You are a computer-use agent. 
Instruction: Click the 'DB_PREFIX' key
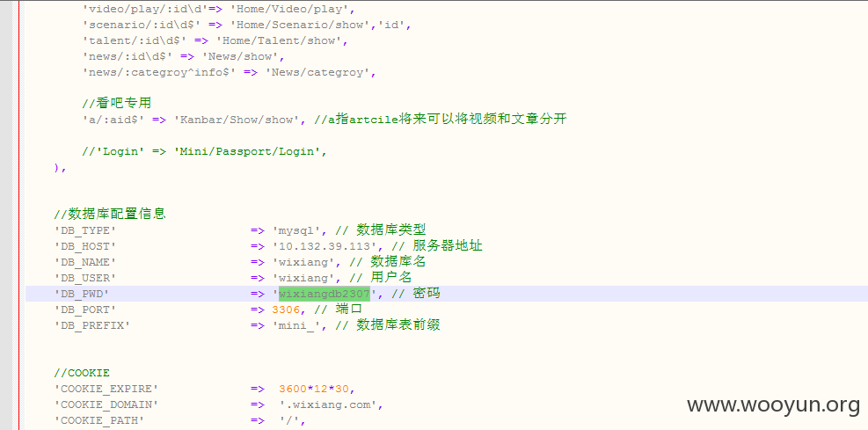[x=91, y=325]
